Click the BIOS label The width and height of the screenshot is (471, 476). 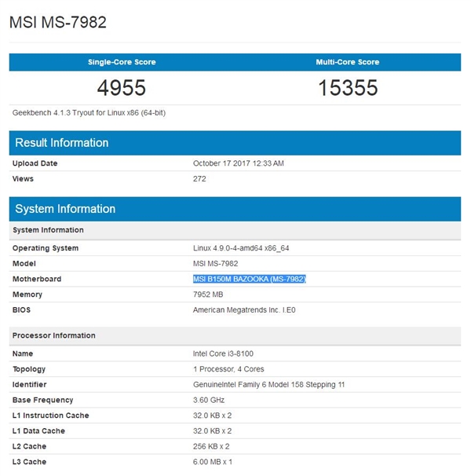[21, 310]
